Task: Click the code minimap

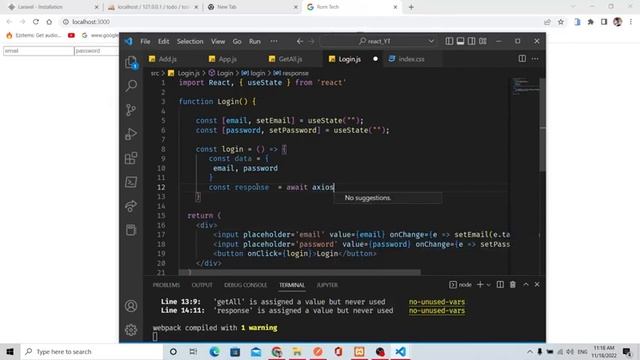Action: (x=525, y=87)
